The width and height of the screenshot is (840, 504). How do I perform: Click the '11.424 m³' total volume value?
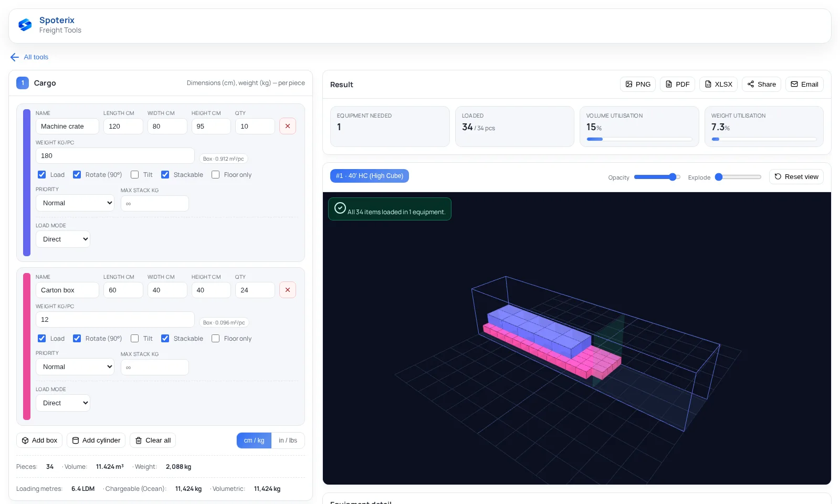[x=110, y=467]
